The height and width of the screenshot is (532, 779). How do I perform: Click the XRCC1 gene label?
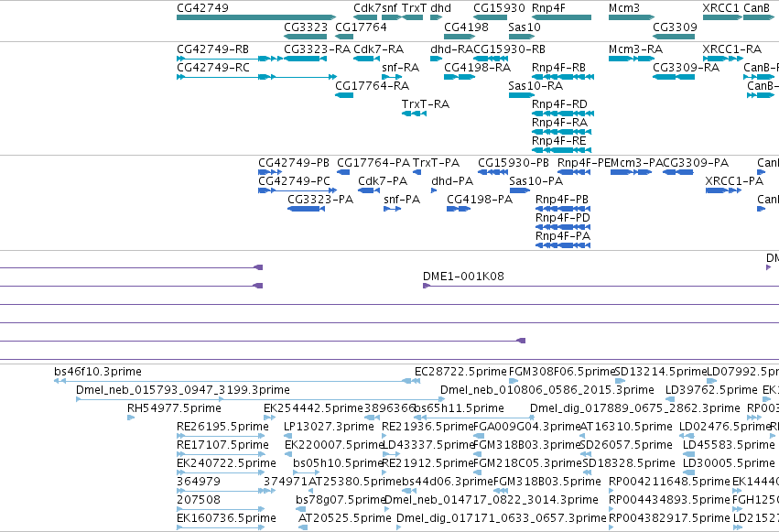721,8
